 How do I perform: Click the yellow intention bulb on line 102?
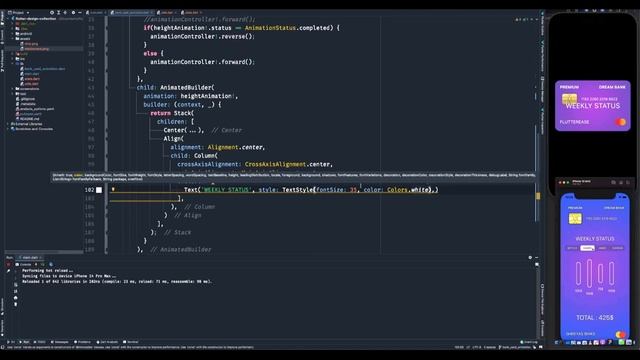(113, 189)
